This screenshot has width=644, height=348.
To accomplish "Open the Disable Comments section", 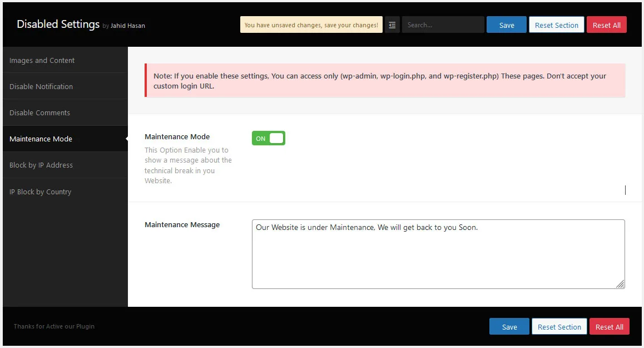I will point(65,112).
